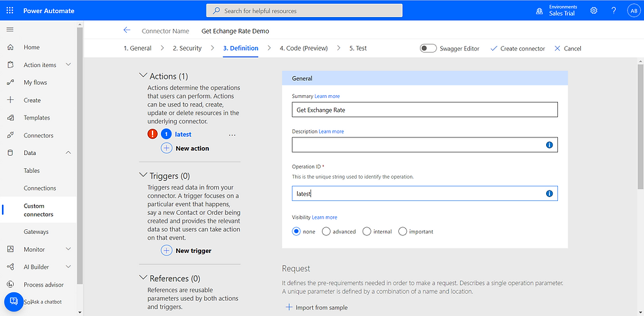
Task: Click into the Summary text field
Action: click(x=425, y=110)
